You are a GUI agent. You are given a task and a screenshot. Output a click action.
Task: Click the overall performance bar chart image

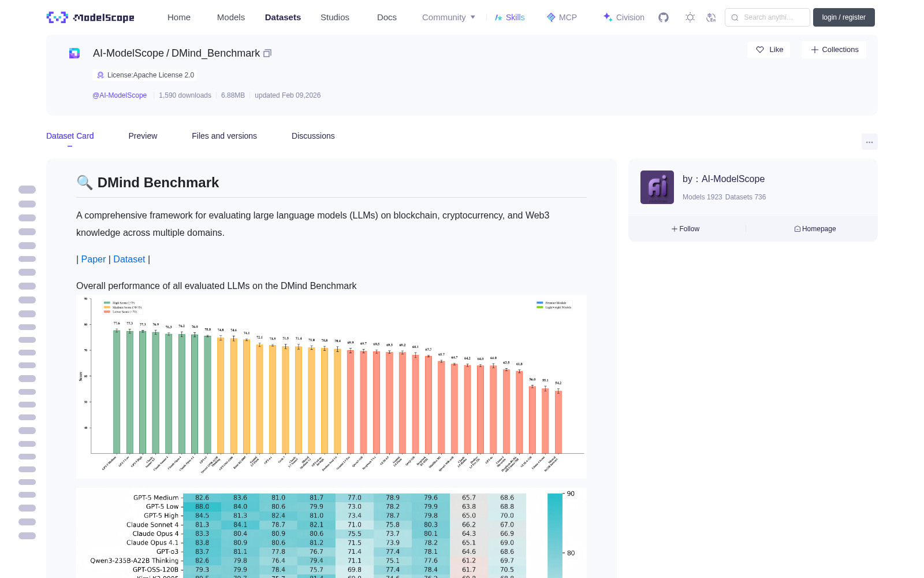[x=331, y=387]
